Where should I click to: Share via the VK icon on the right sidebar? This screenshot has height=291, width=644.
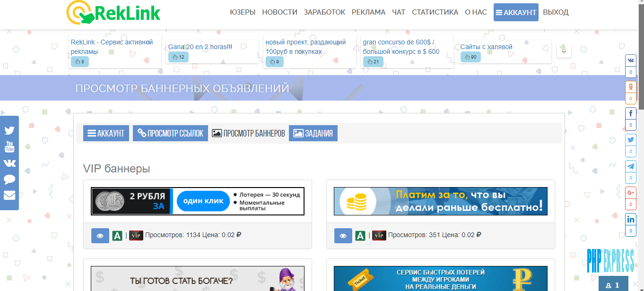click(631, 61)
